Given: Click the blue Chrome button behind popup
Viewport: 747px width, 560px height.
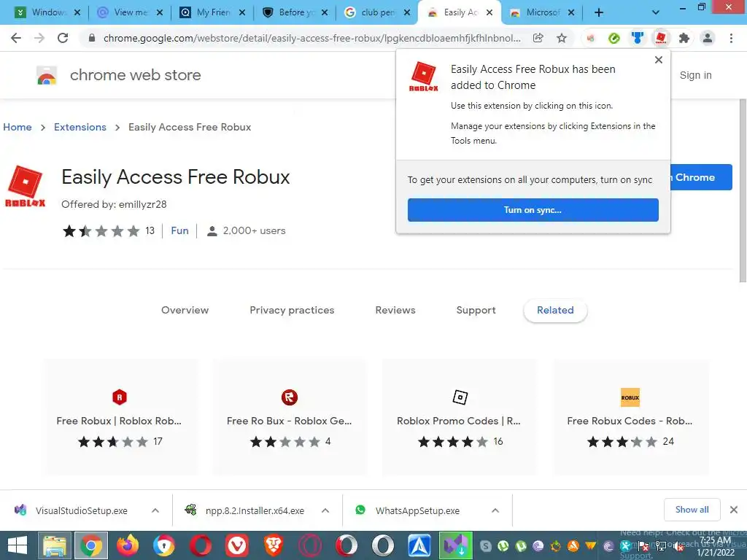Looking at the screenshot, I should tap(701, 177).
